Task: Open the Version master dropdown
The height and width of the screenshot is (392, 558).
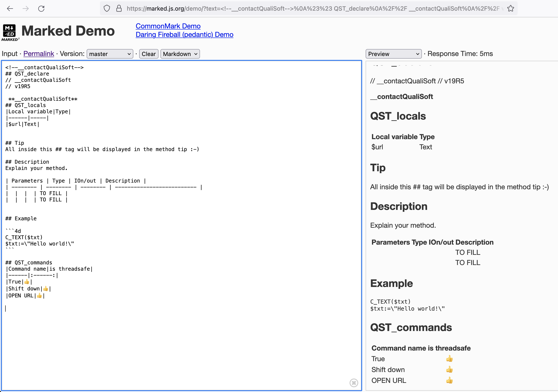Action: tap(110, 54)
